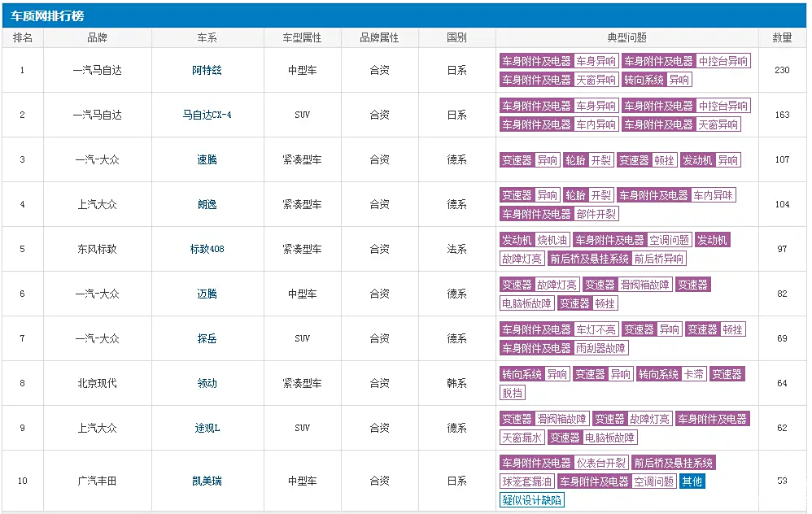
Task: Click the 天窗漏水 problem tag
Action: click(x=522, y=438)
